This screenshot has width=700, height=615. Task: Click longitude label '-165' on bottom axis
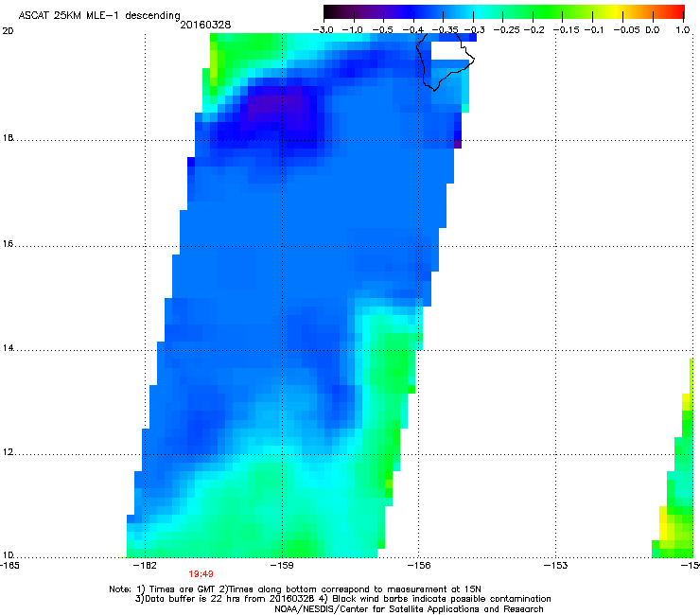pos(9,566)
